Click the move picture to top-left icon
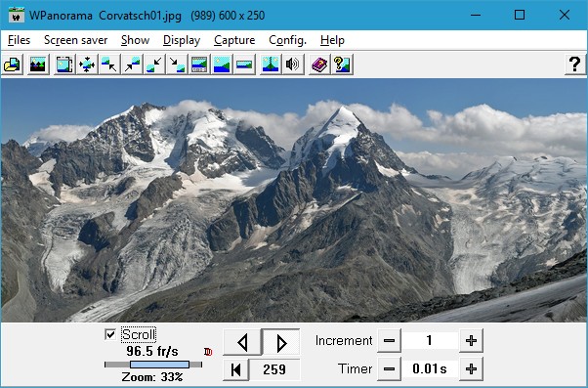Viewport: 588px width, 388px height. point(109,65)
